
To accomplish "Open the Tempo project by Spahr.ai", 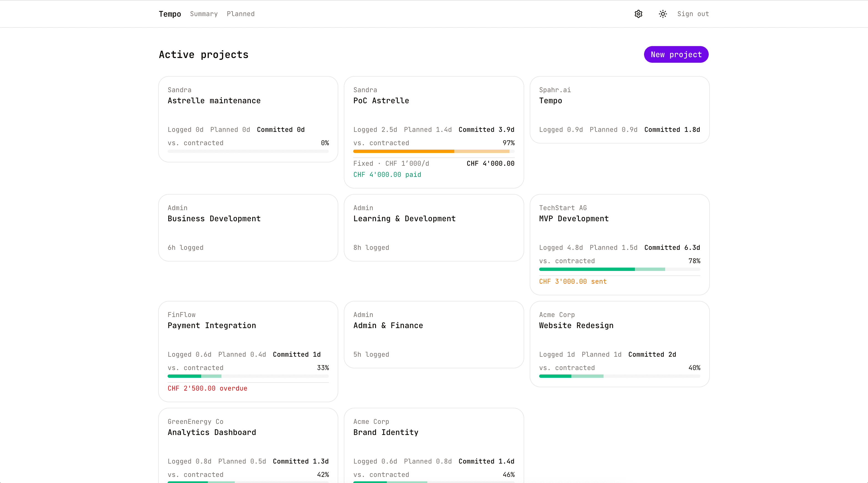I will pyautogui.click(x=619, y=110).
